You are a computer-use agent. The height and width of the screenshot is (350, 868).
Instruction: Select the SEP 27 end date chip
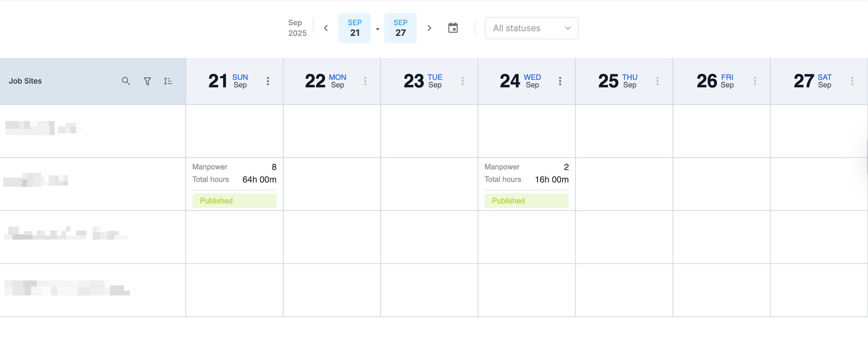pyautogui.click(x=400, y=28)
